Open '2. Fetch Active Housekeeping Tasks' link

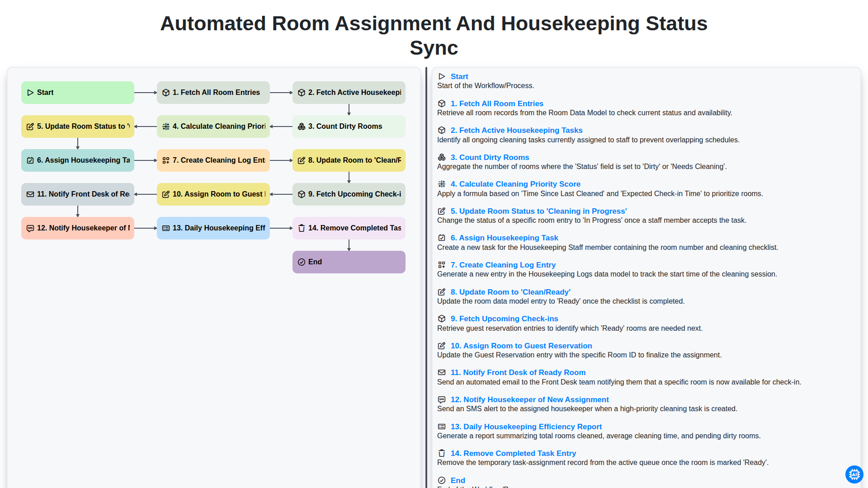516,130
